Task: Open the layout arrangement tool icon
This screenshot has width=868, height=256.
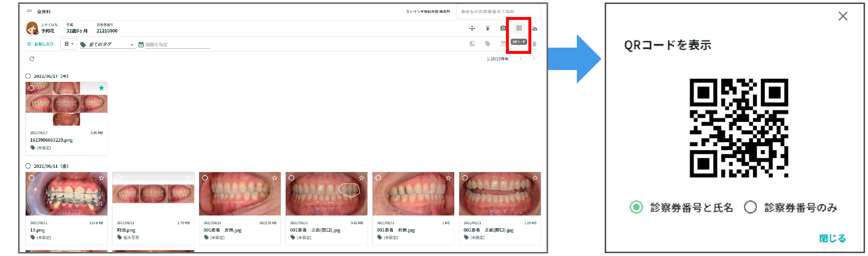Action: [472, 28]
